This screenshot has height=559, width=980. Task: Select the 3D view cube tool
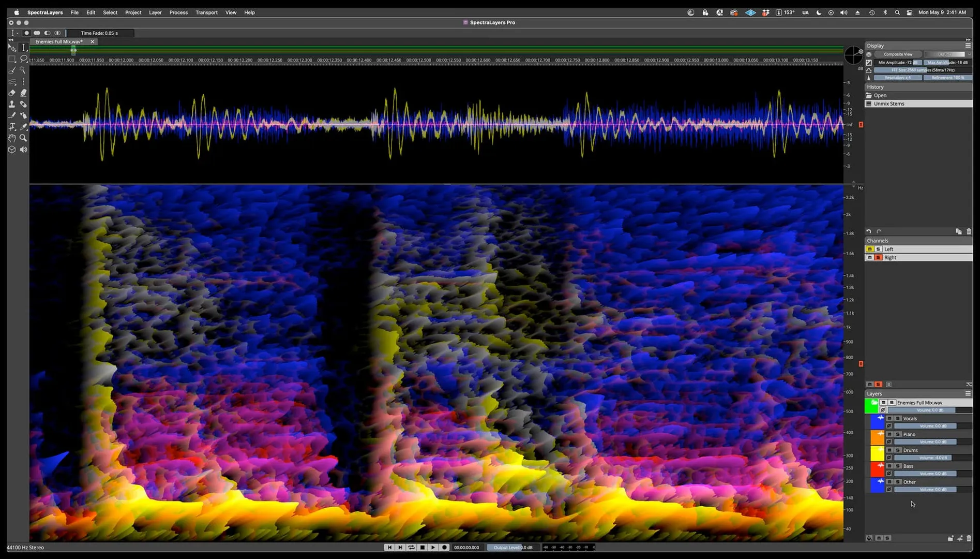coord(12,150)
